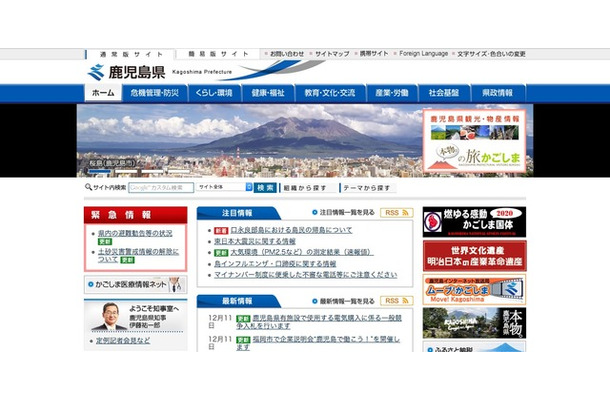610x400 pixels.
Task: Open 携帯サイト link
Action: [373, 54]
